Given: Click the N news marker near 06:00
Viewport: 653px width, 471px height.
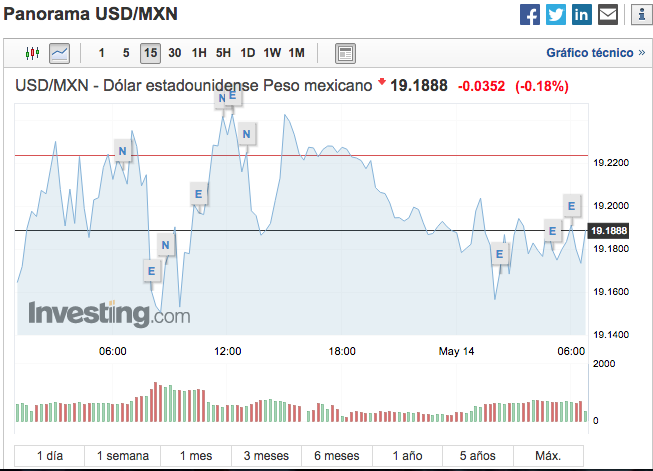Looking at the screenshot, I should tap(122, 152).
